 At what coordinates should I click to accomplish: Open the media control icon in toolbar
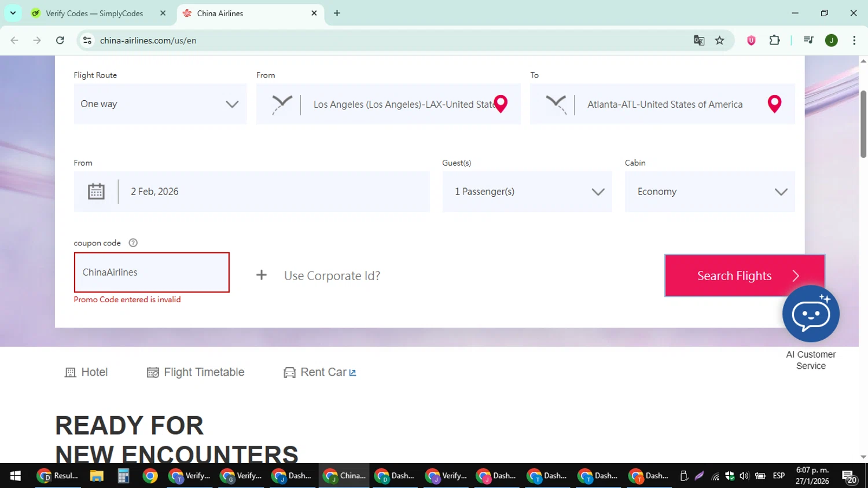808,41
